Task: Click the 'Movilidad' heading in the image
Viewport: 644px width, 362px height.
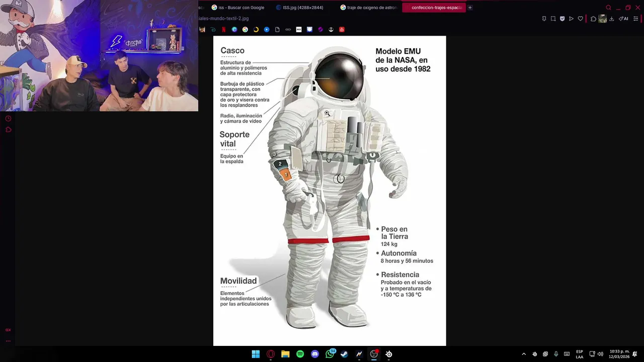Action: (x=238, y=281)
